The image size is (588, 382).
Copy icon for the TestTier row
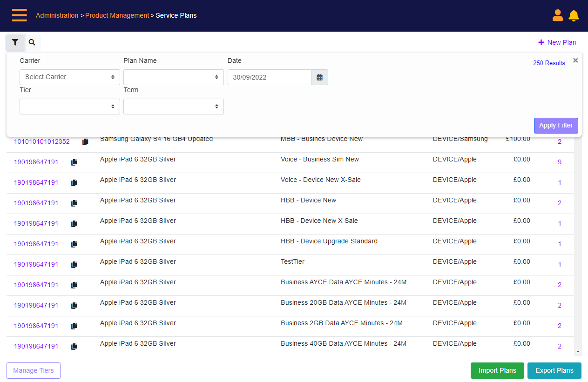point(74,265)
